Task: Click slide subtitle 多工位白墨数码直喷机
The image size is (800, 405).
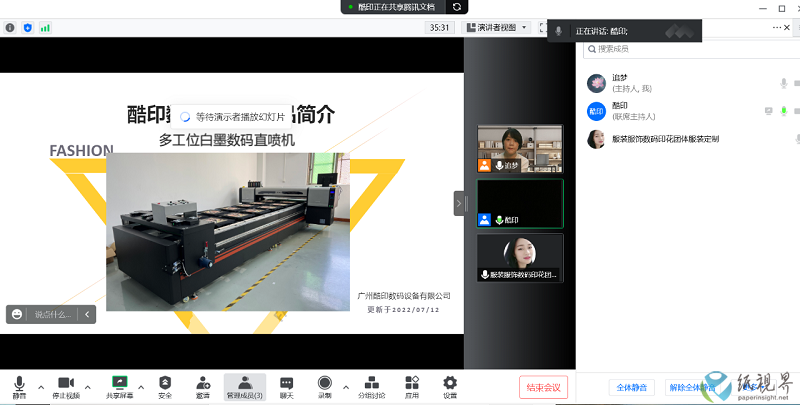Action: point(227,139)
